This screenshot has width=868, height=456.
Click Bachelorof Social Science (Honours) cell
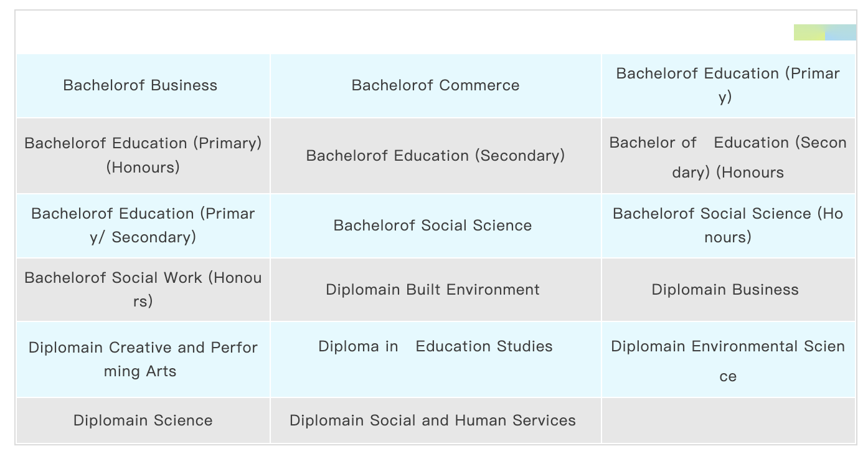point(727,226)
